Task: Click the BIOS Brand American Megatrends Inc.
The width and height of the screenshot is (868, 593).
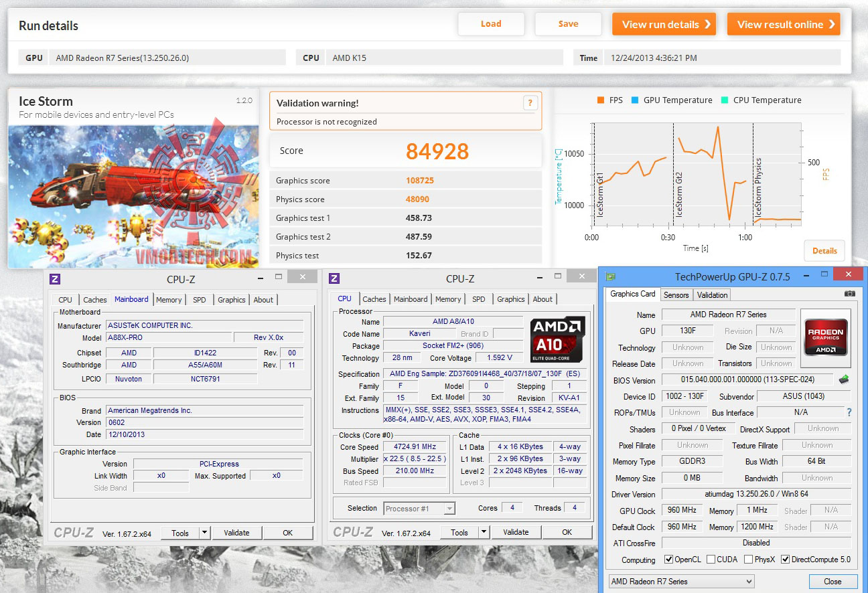Action: (204, 410)
